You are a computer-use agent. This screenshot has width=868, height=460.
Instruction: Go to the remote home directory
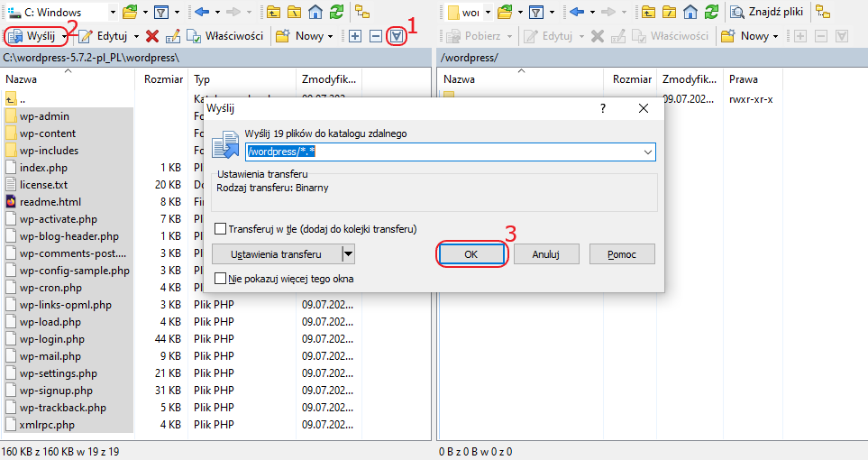(x=690, y=12)
